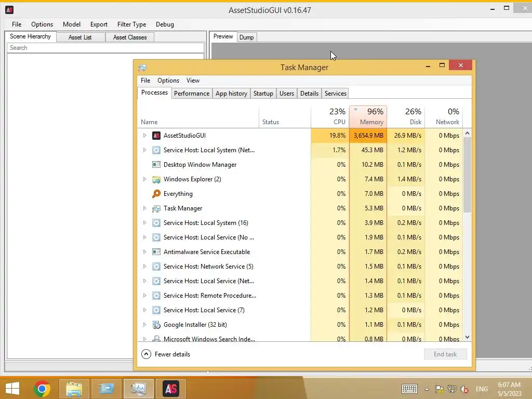This screenshot has height=399, width=532.
Task: Click the Google Installer (32 bit) icon
Action: click(156, 325)
